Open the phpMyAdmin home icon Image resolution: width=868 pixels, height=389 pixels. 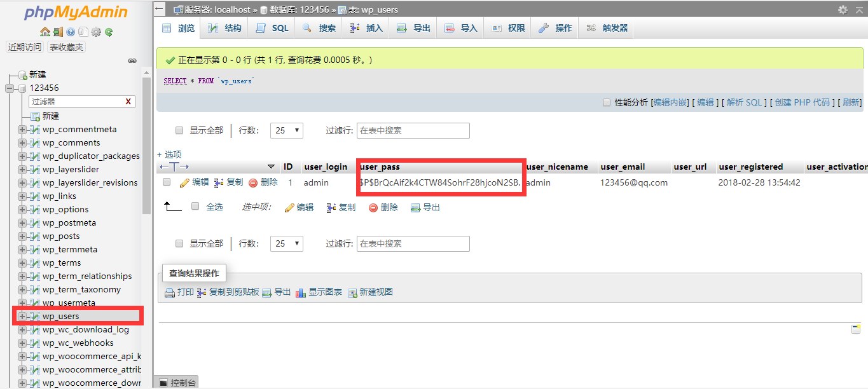tap(45, 32)
